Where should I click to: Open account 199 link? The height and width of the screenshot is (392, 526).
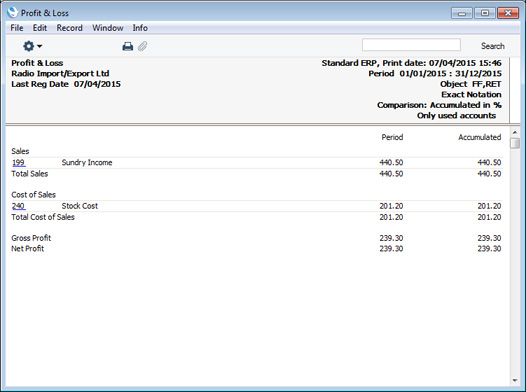18,163
